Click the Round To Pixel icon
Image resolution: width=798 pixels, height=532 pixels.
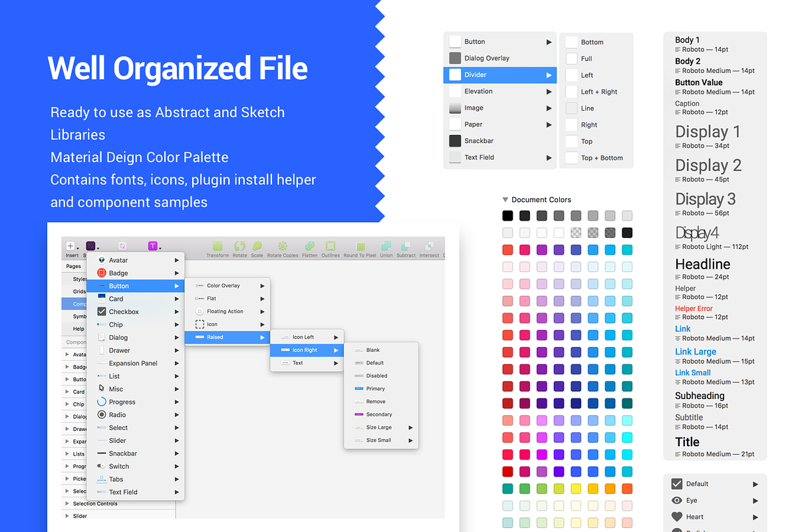(x=360, y=246)
